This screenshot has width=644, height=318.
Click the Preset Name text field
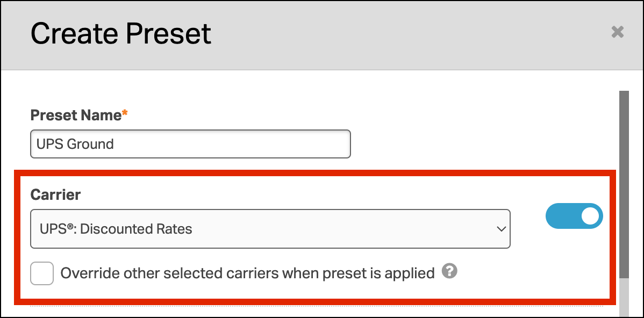tap(190, 144)
